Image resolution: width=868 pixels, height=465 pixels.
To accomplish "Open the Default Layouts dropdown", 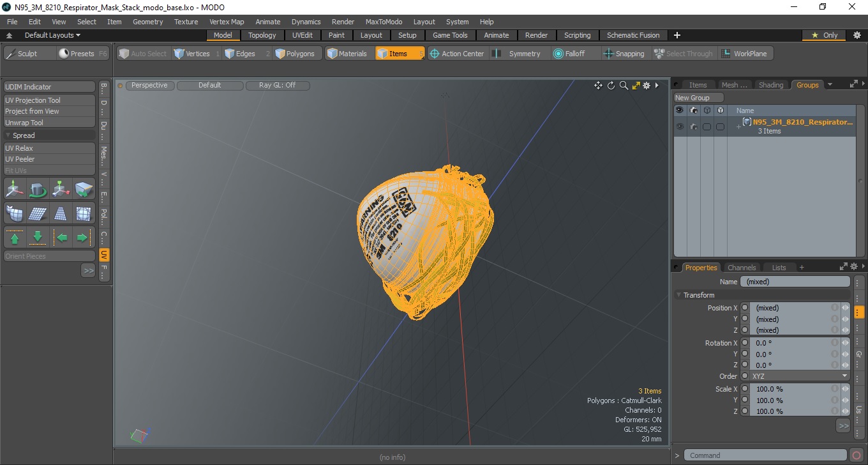I will (x=52, y=35).
